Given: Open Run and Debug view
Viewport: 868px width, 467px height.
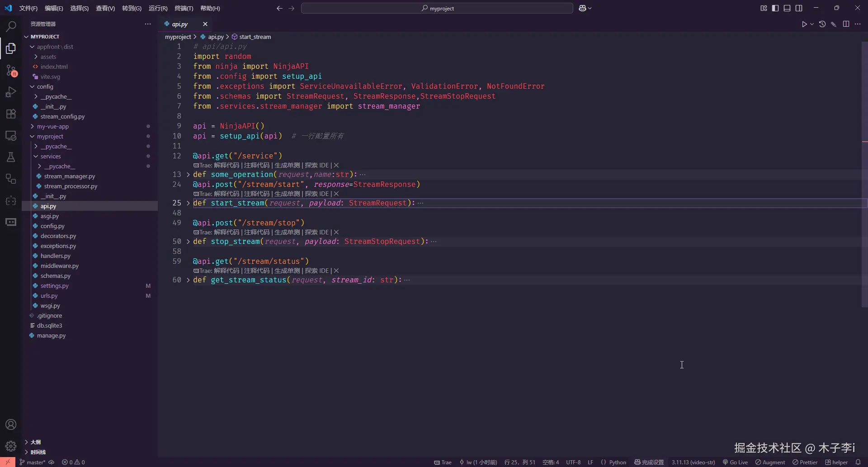Looking at the screenshot, I should (x=11, y=92).
